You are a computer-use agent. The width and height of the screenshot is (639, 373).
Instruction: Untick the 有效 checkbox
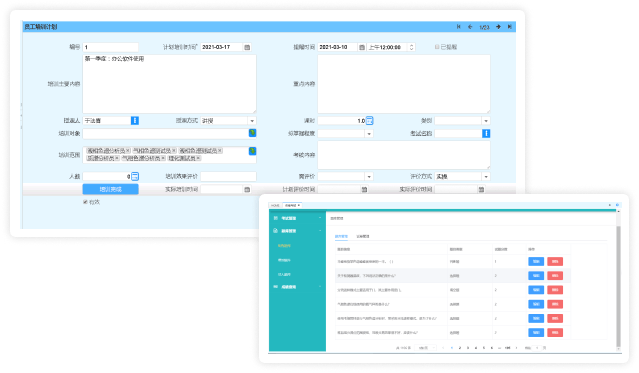click(85, 202)
